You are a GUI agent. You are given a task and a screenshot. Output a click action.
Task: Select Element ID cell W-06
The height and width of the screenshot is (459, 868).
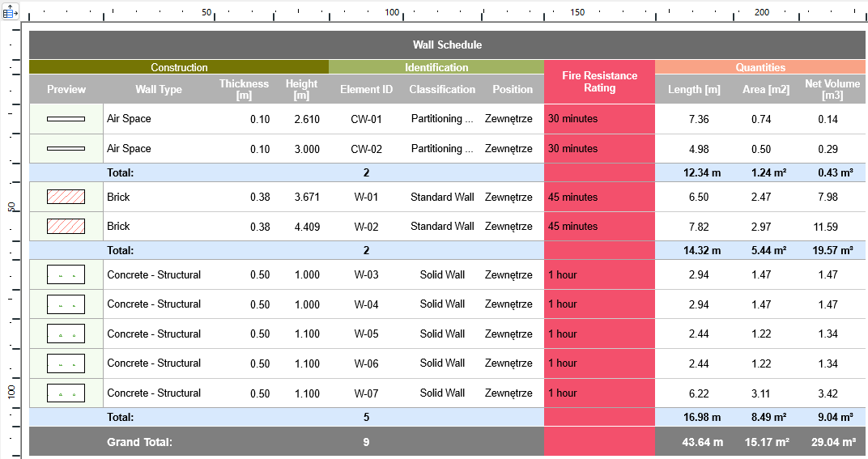click(x=366, y=363)
